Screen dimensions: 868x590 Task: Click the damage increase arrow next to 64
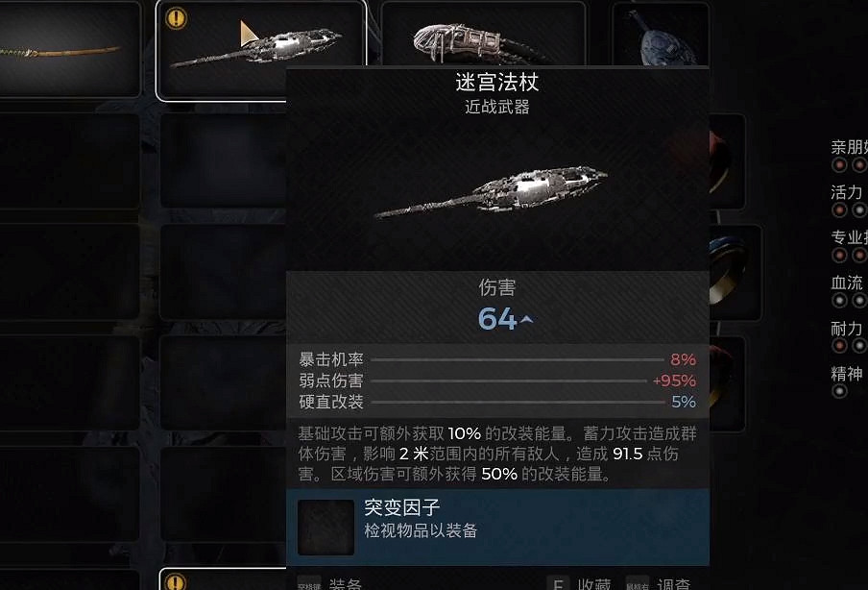coord(526,319)
